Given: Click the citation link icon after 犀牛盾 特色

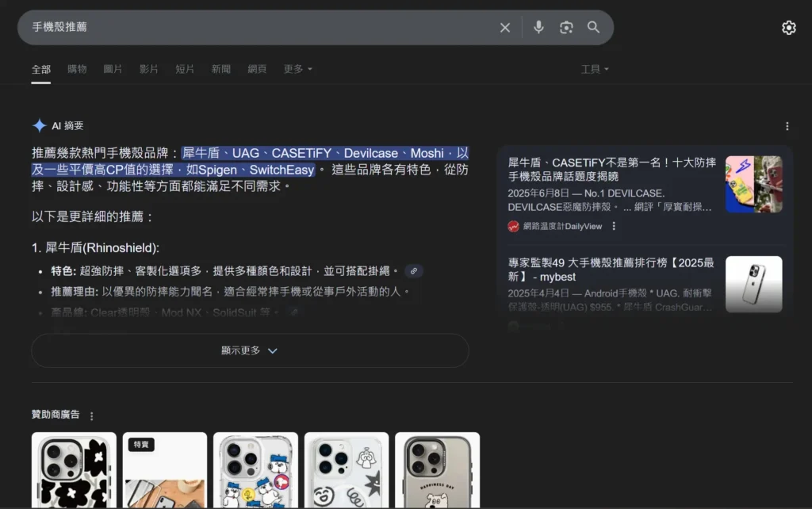Looking at the screenshot, I should click(413, 270).
